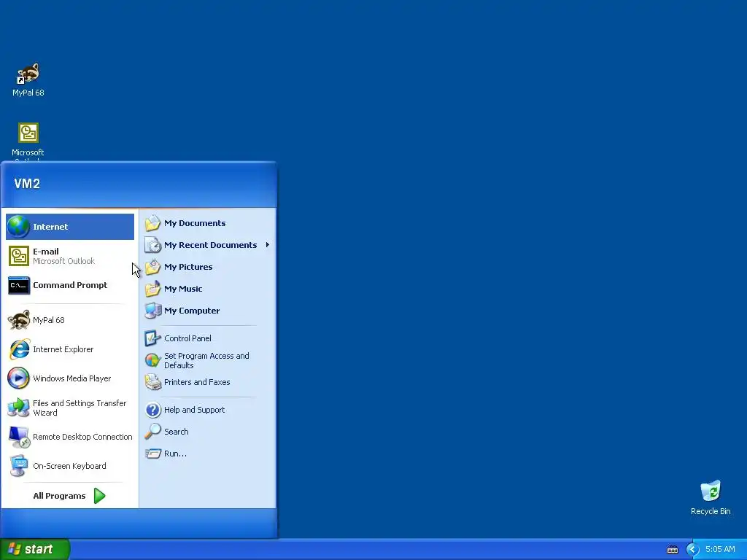Select the Search menu entry text
The image size is (747, 560).
[x=177, y=432]
